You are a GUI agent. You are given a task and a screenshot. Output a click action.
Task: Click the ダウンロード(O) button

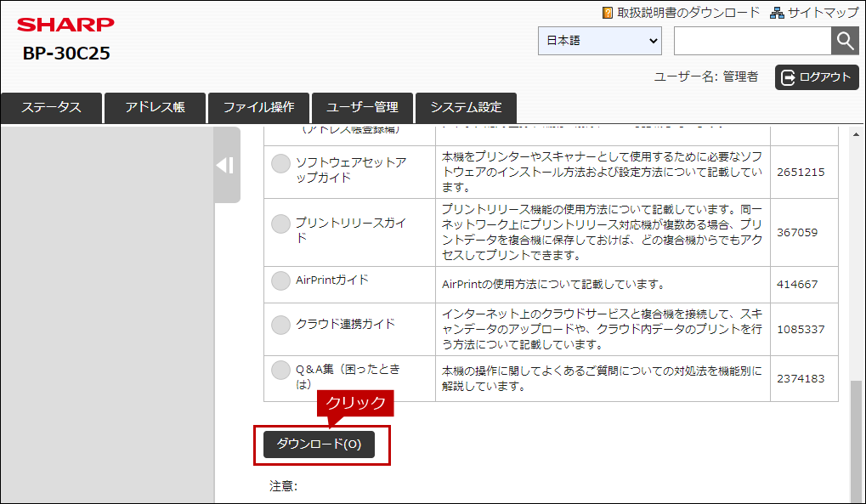click(319, 445)
